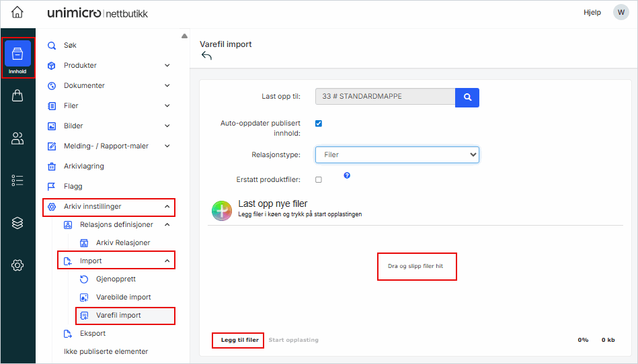The image size is (638, 364).
Task: Click the Legg til filer button
Action: [239, 340]
